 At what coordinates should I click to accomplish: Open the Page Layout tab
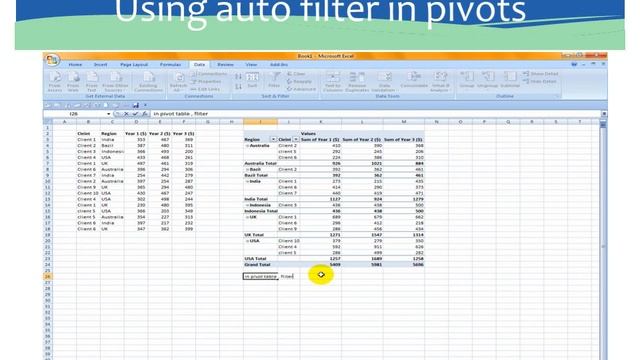pyautogui.click(x=134, y=64)
